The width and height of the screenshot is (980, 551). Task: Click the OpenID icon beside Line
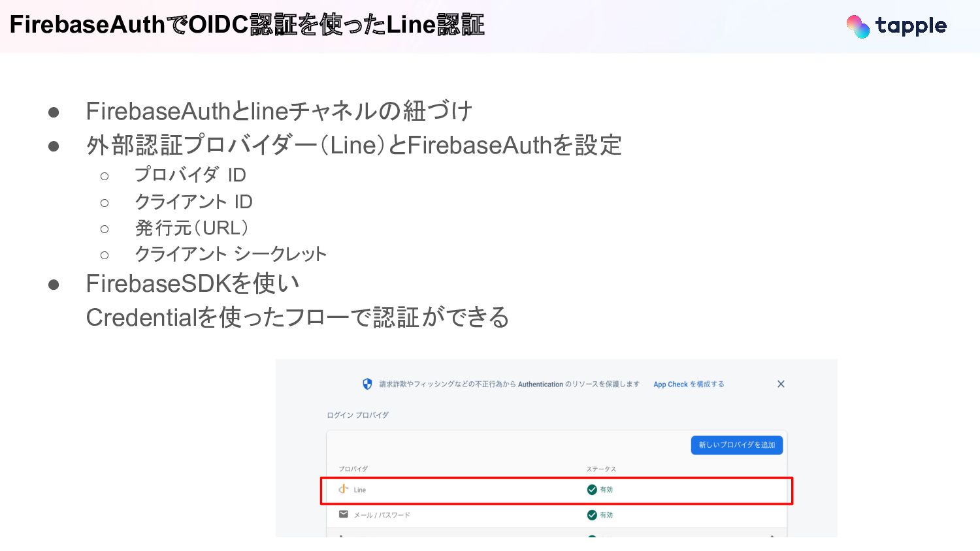tap(343, 489)
